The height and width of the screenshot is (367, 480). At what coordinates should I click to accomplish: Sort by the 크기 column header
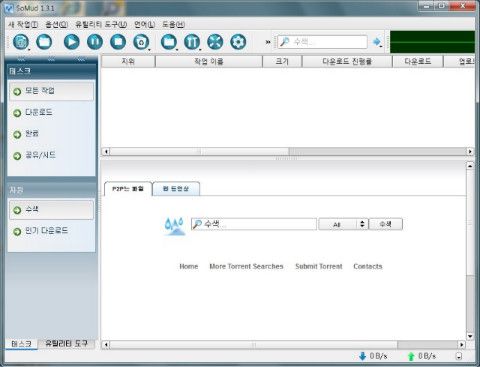pyautogui.click(x=282, y=61)
